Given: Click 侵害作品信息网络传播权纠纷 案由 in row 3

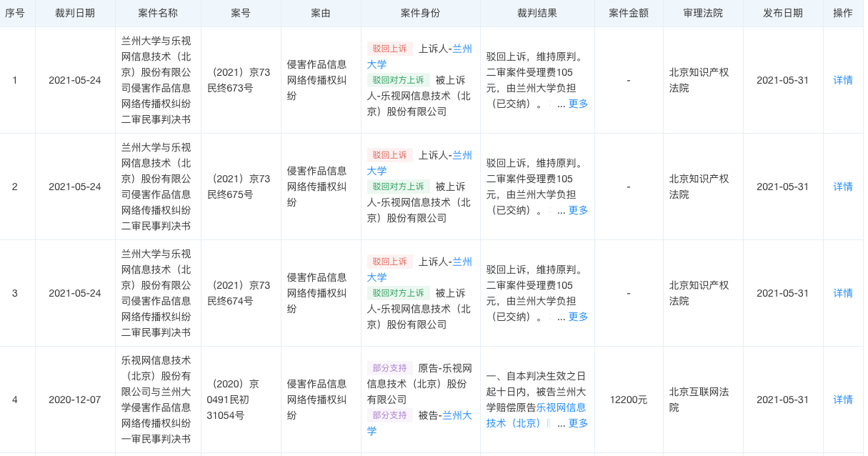Looking at the screenshot, I should point(317,293).
